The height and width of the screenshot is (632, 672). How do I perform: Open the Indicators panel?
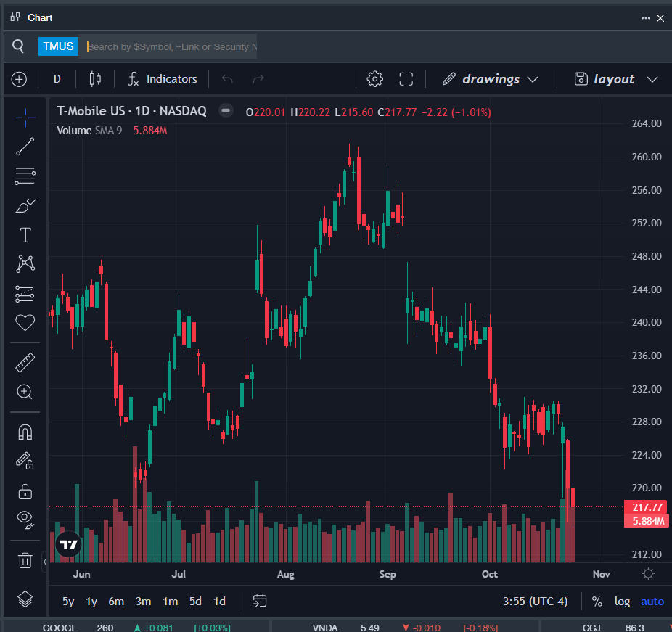click(x=163, y=79)
